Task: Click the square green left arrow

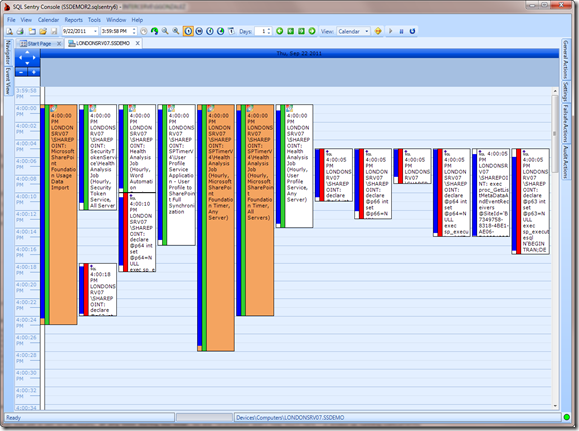Action: point(291,31)
